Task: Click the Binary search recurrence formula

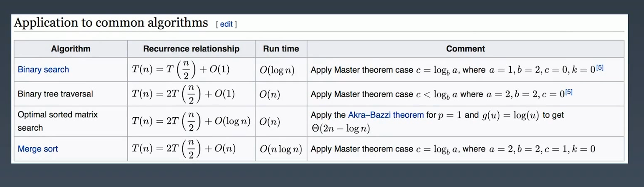Action: (x=181, y=70)
